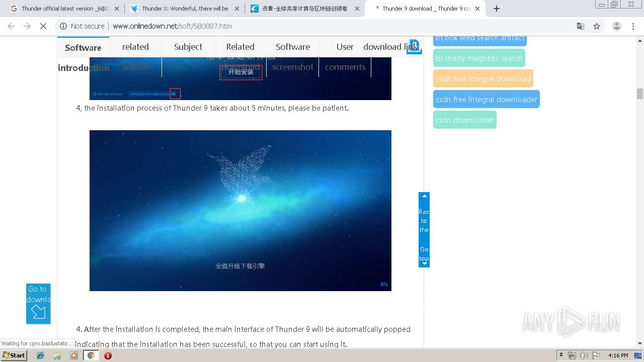Viewport: 644px width, 362px height.
Task: Open the related articles page tab
Action: point(135,57)
